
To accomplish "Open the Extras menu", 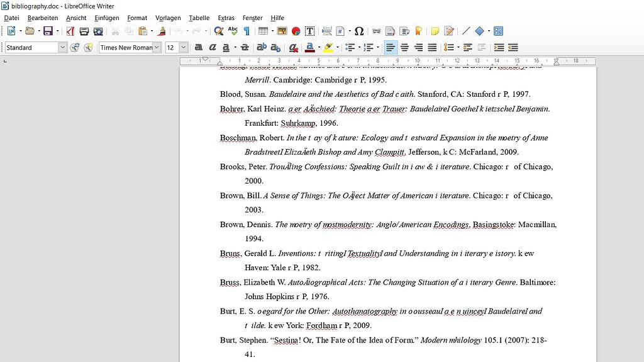I will click(x=226, y=18).
